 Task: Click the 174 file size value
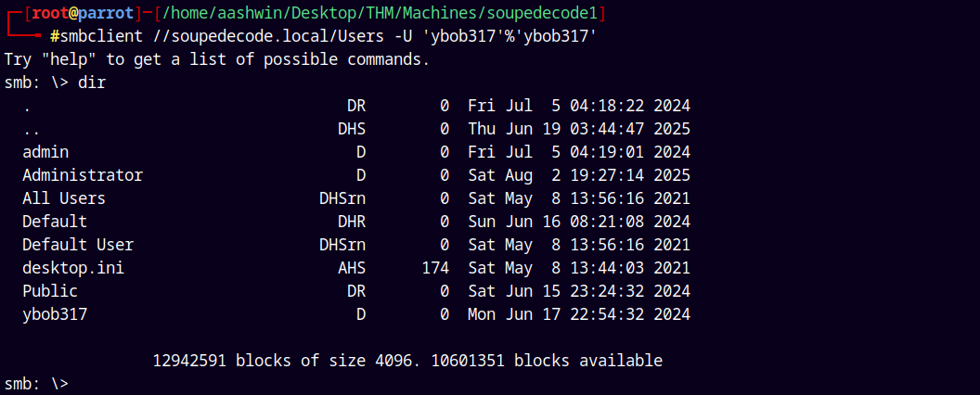[x=435, y=268]
